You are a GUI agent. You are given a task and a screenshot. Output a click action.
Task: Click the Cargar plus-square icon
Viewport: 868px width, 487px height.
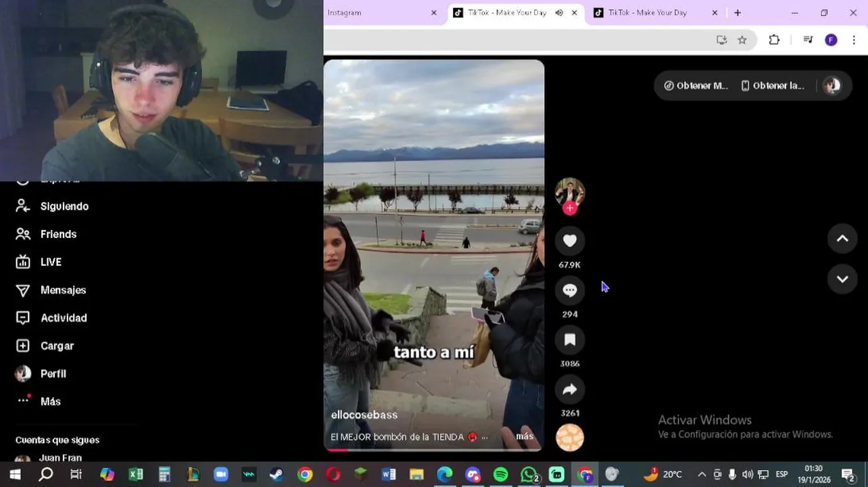click(x=23, y=346)
